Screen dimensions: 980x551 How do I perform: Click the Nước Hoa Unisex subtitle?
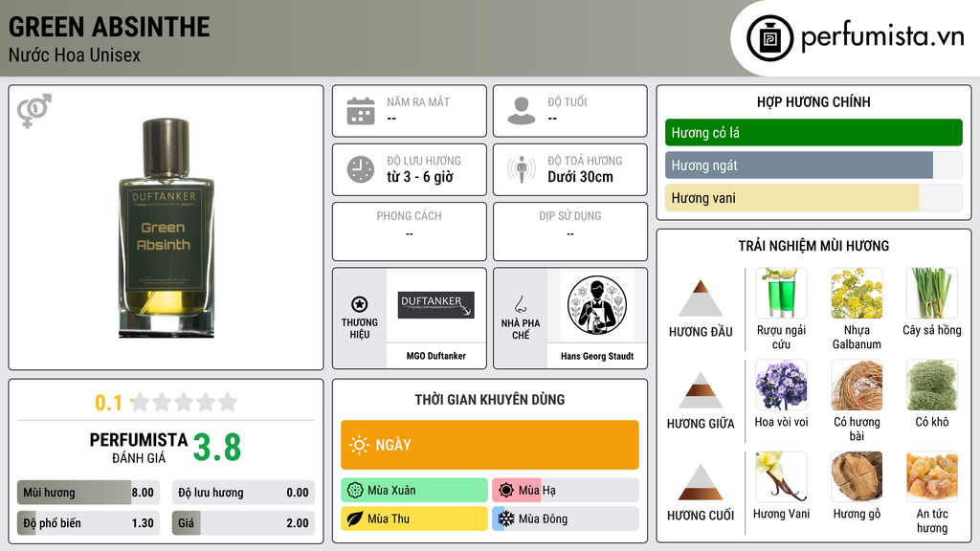pyautogui.click(x=75, y=55)
